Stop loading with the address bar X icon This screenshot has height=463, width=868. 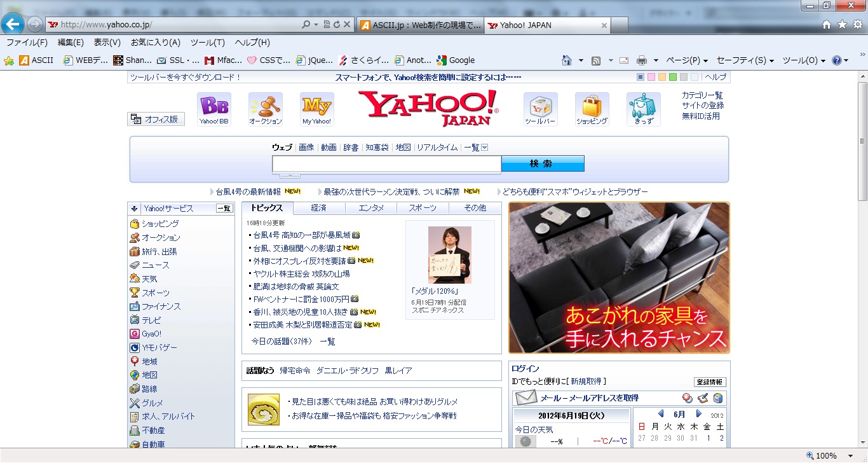click(x=347, y=25)
